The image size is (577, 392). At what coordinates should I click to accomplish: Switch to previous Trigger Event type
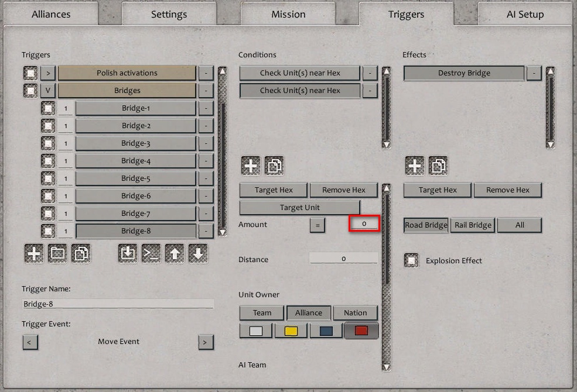(30, 342)
